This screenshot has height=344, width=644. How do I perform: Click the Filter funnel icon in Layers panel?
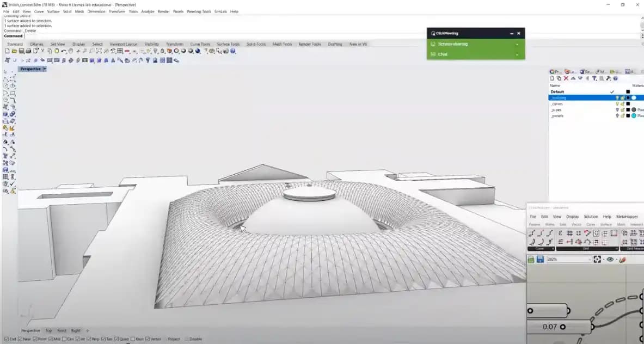click(x=594, y=78)
